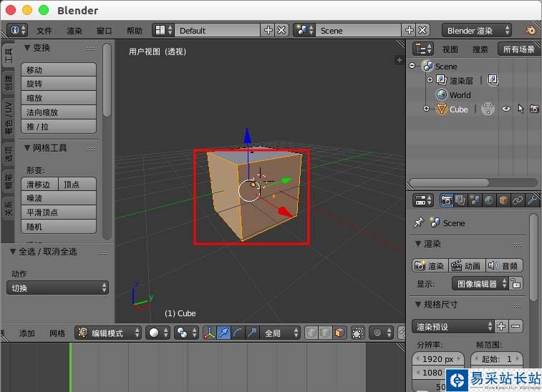Open the Blender 渲染 engine dropdown
The width and height of the screenshot is (542, 392).
point(478,30)
